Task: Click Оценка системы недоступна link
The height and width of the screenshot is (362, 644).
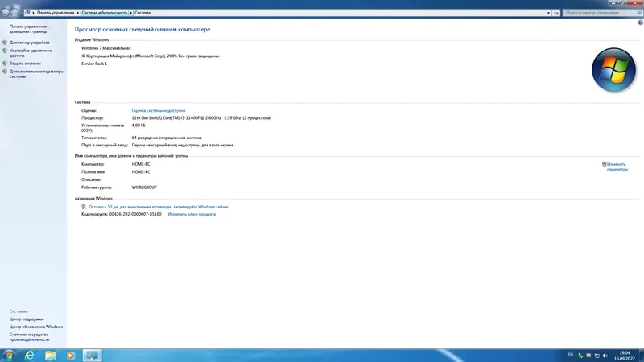Action: (158, 110)
